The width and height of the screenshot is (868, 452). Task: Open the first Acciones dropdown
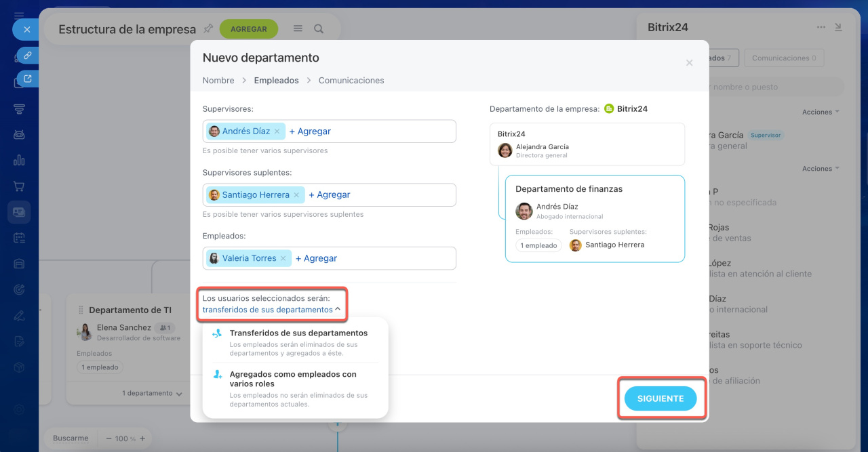point(821,112)
